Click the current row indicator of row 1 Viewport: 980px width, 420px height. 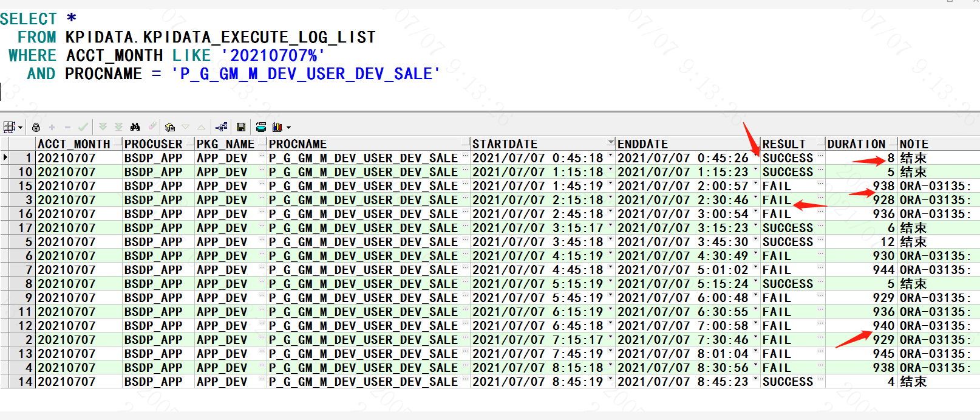pos(5,158)
